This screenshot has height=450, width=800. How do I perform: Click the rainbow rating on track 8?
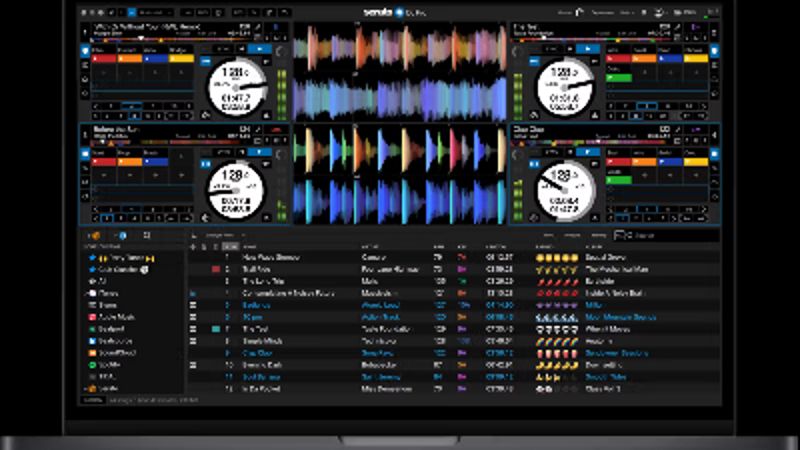[x=557, y=341]
